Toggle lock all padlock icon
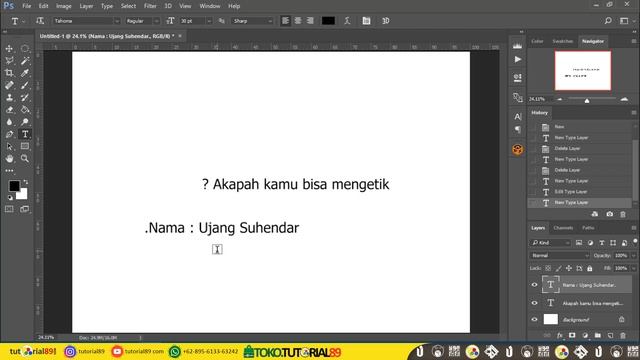 [590, 268]
